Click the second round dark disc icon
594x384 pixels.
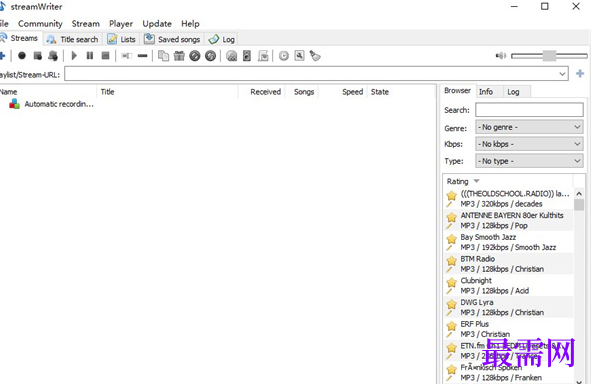coord(210,56)
